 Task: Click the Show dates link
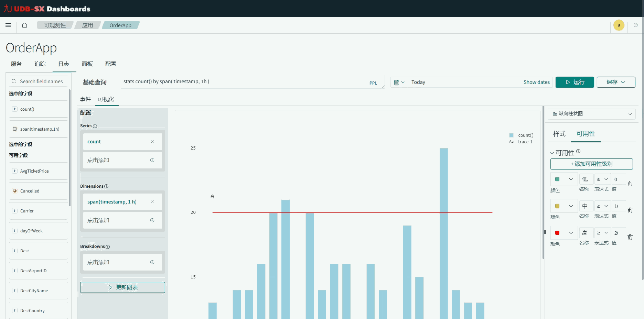coord(536,82)
